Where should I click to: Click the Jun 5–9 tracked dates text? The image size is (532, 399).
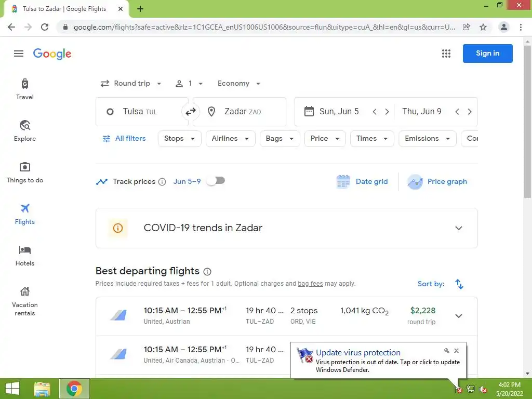point(187,182)
